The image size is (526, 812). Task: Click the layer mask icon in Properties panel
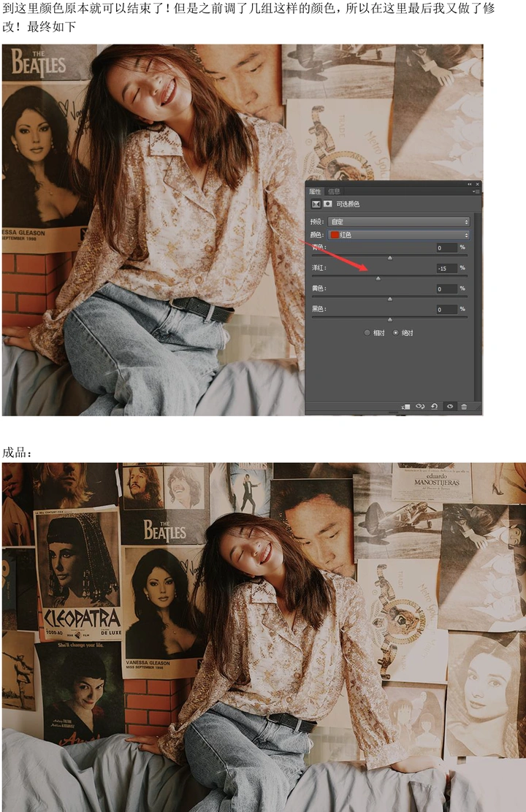pos(327,204)
